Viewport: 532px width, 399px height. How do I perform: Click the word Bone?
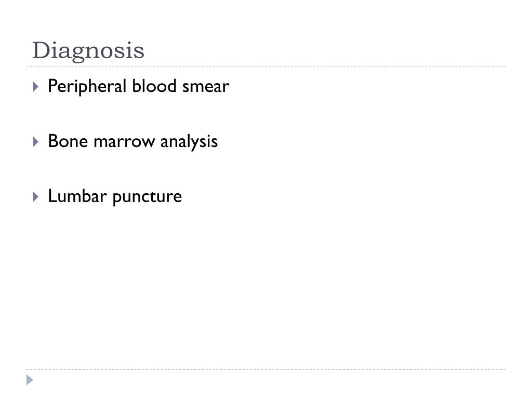pyautogui.click(x=68, y=141)
